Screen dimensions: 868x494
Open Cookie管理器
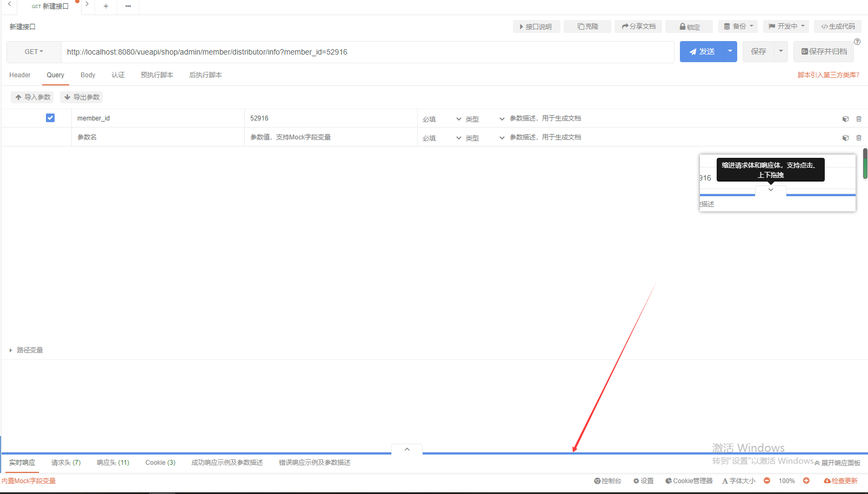[x=689, y=481]
